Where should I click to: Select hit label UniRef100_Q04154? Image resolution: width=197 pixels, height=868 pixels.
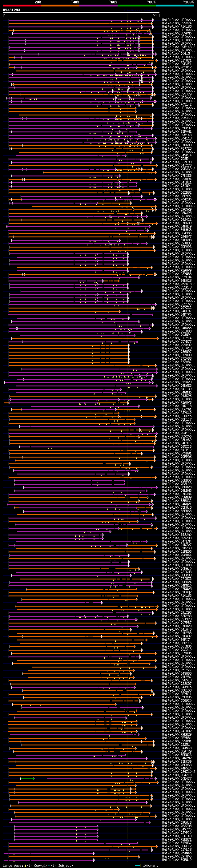click(177, 54)
